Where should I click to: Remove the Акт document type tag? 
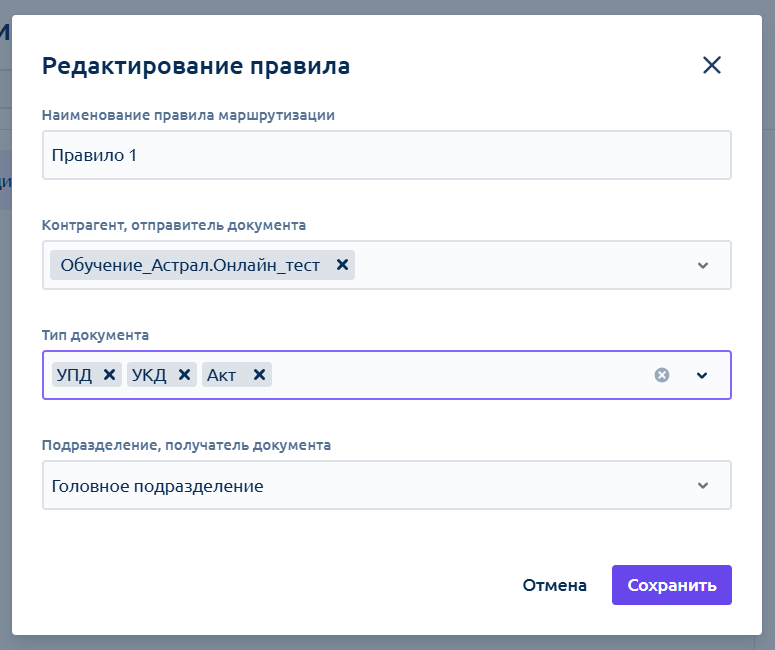pyautogui.click(x=259, y=375)
